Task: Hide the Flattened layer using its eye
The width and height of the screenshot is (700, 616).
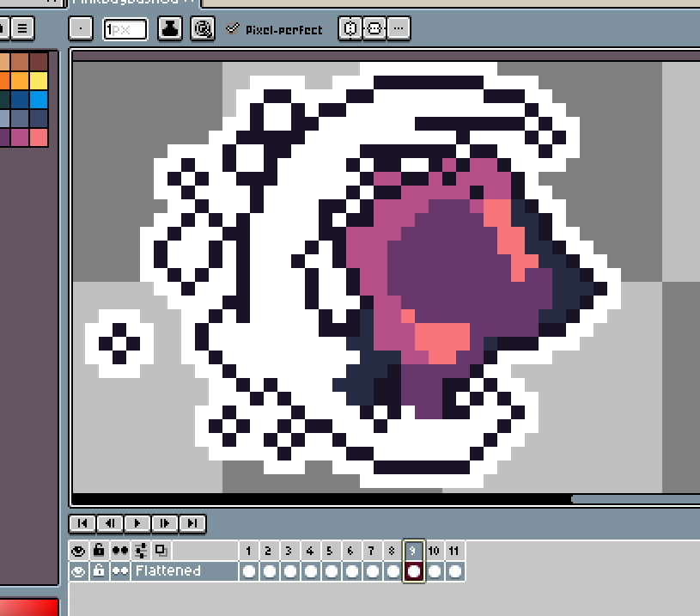Action: [x=78, y=571]
